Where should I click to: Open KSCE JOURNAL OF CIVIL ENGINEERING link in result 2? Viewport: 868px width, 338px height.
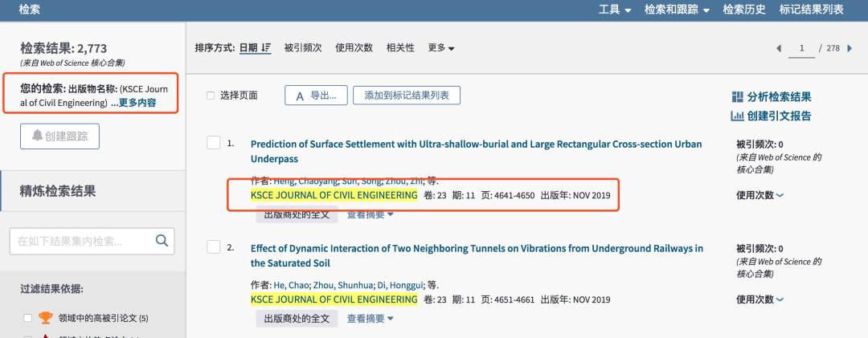[334, 299]
